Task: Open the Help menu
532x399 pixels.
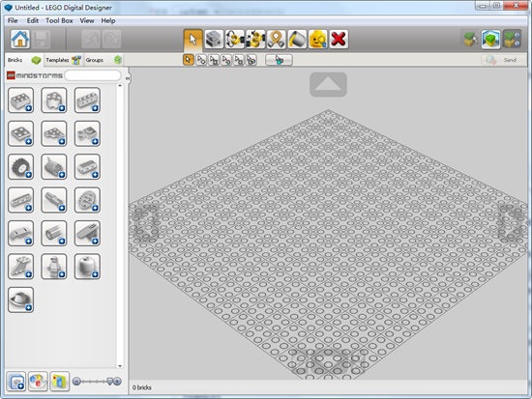Action: 108,20
